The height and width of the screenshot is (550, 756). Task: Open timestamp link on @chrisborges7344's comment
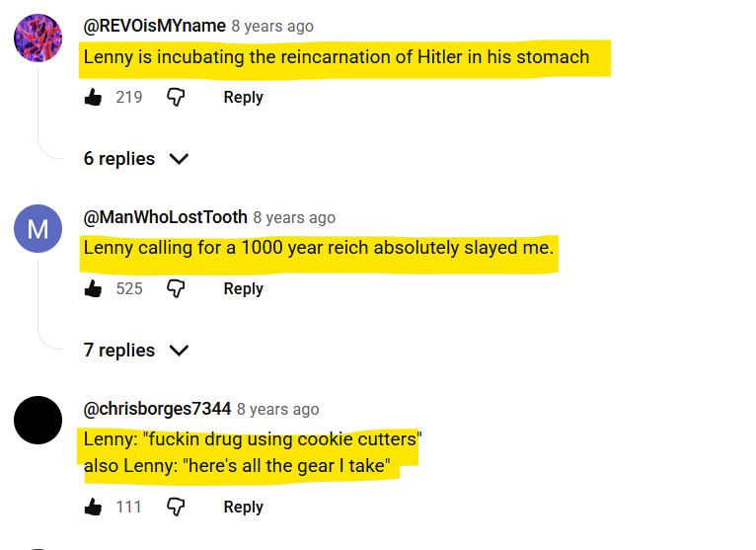point(278,409)
